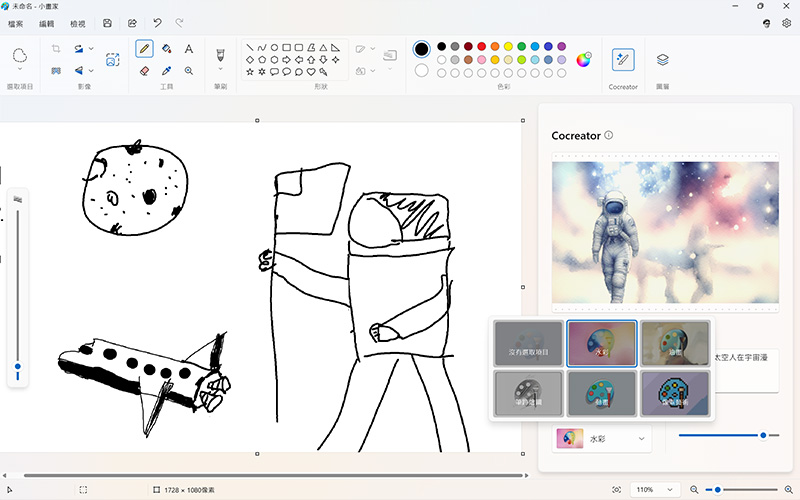Select the pixel art style option

[x=675, y=393]
